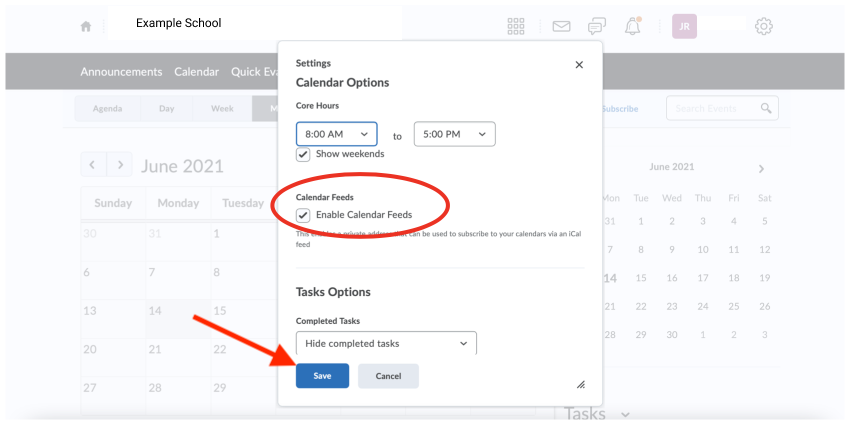Close the Settings dialog
This screenshot has height=424, width=851.
pos(579,65)
